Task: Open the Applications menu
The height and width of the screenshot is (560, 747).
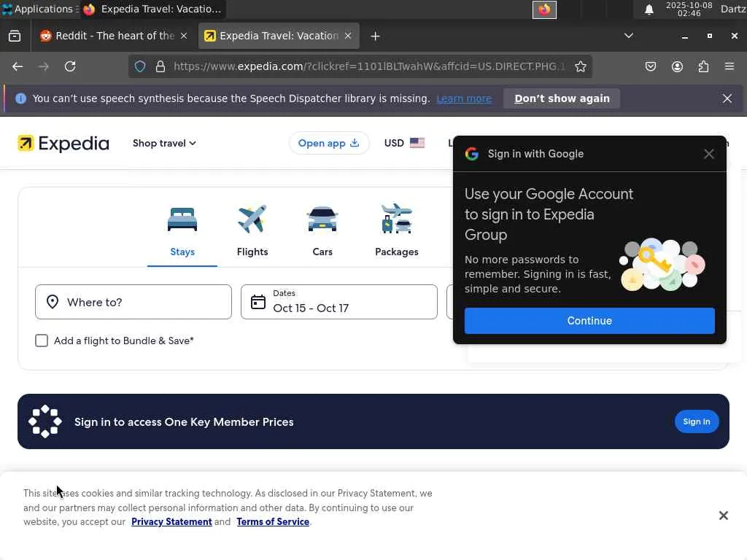Action: [39, 9]
